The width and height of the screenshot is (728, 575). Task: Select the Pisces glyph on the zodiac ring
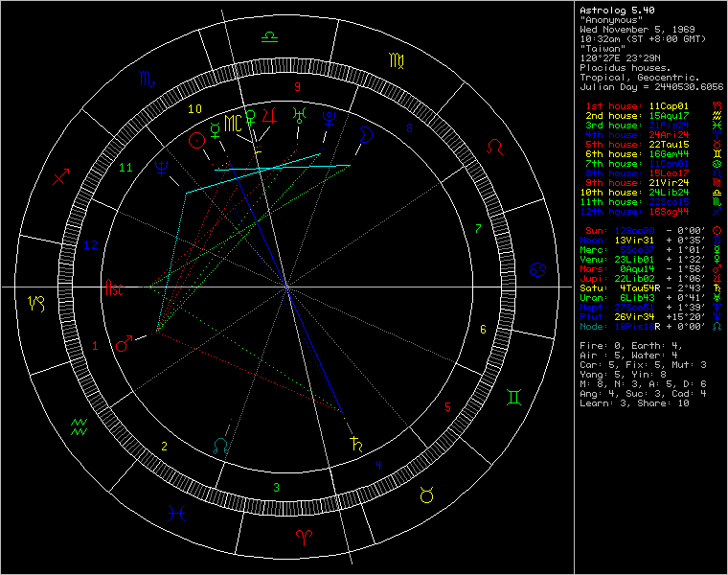[177, 514]
